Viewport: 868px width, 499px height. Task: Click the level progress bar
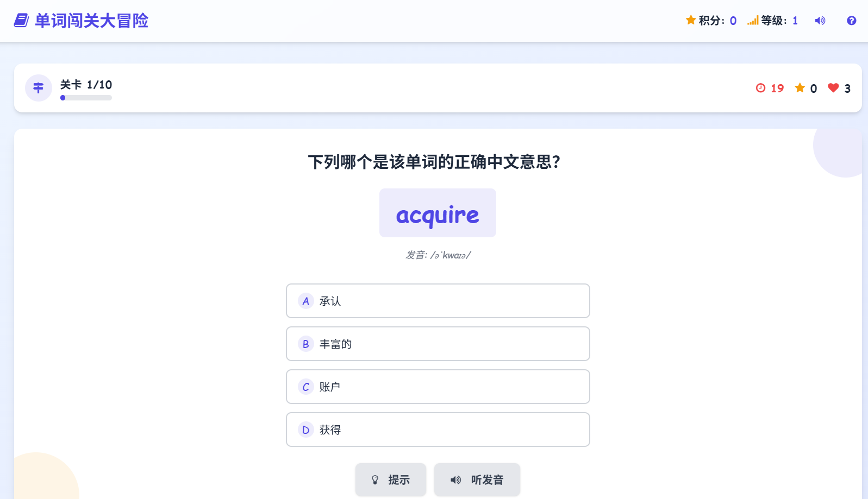(86, 98)
